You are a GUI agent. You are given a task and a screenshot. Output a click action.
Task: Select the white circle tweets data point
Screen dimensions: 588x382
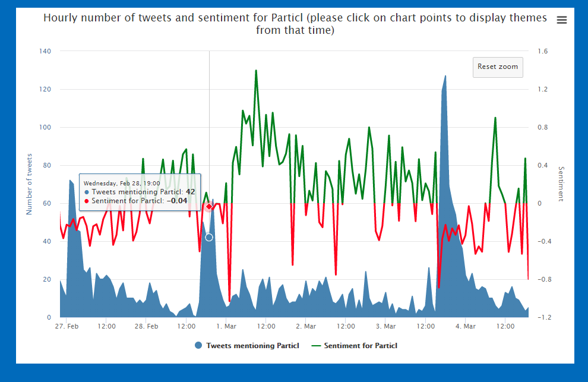(209, 237)
